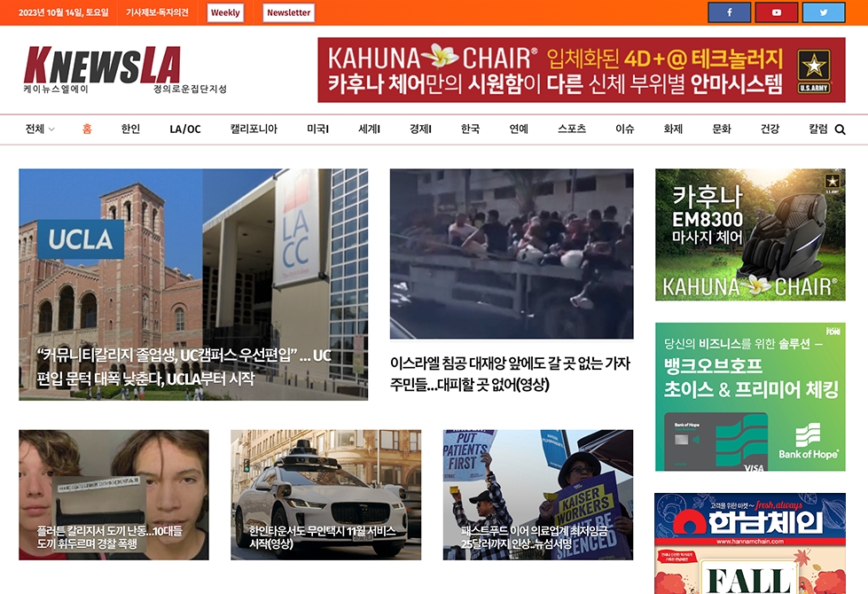This screenshot has width=868, height=594.
Task: Open the 건강 menu item
Action: coord(770,129)
